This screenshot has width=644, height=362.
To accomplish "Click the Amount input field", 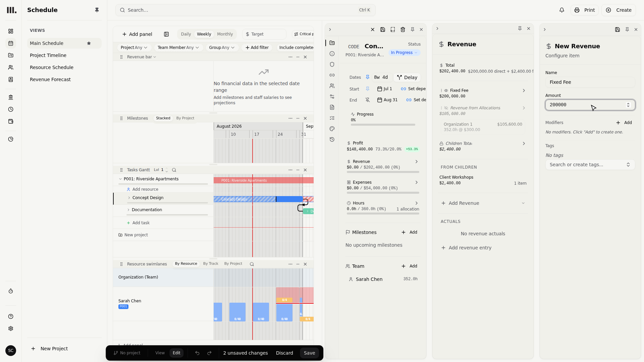I will (590, 105).
